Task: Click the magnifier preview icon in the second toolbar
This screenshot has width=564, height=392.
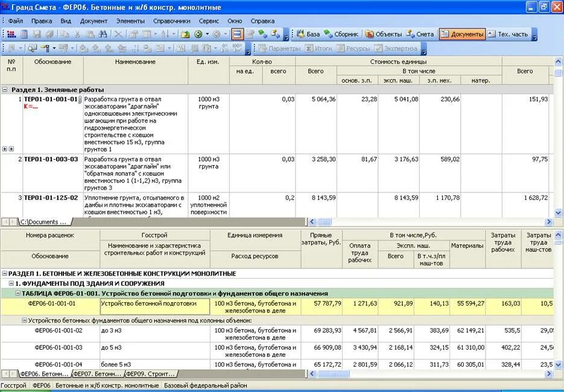Action: click(33, 48)
